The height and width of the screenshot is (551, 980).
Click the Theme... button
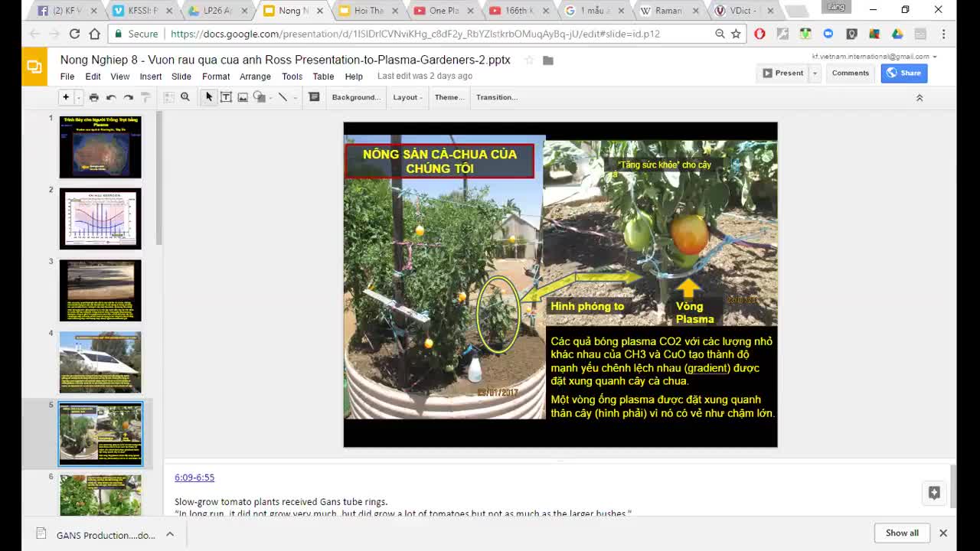449,97
